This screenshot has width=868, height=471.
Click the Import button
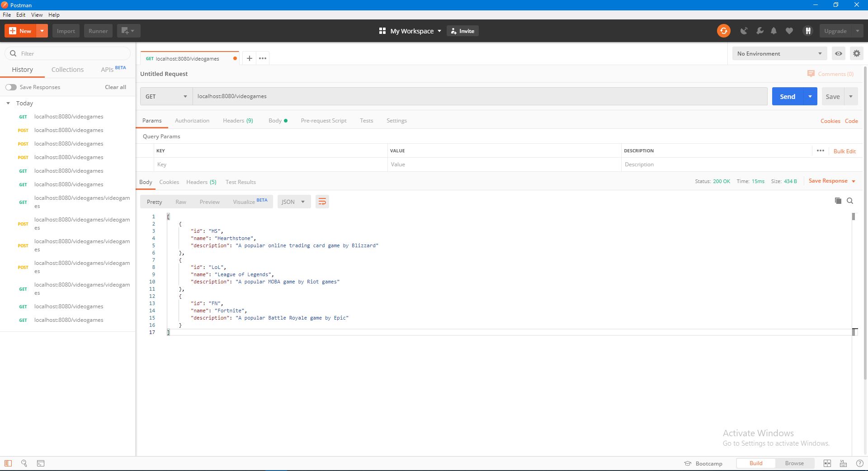click(66, 31)
